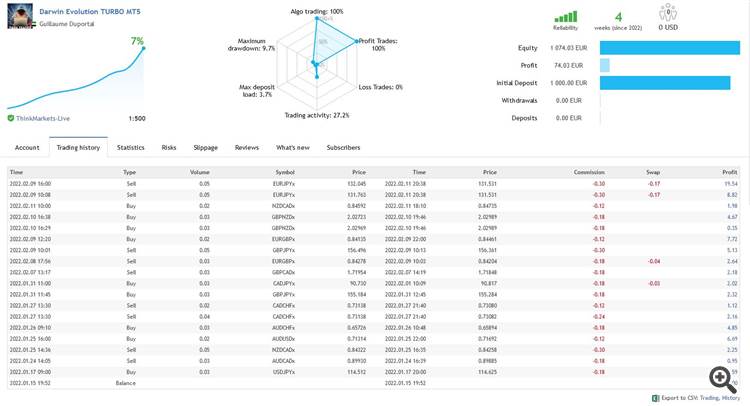Click the blue Equity bar
Image resolution: width=750 pixels, height=406 pixels.
point(670,48)
